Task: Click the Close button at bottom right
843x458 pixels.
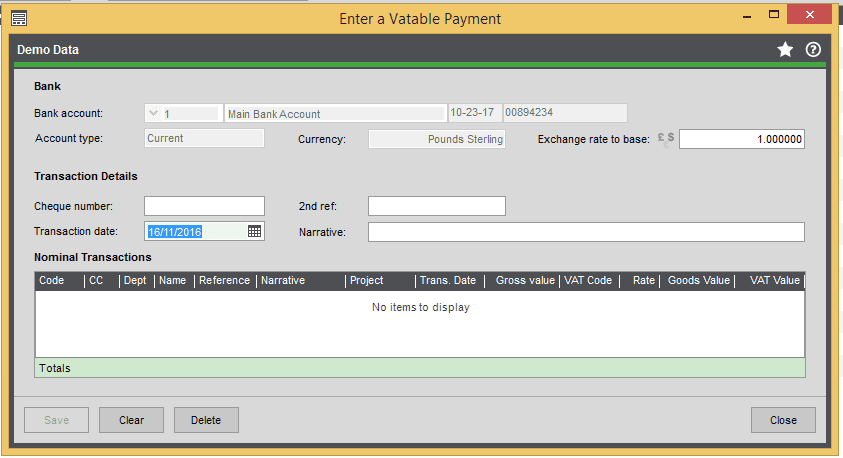Action: click(x=783, y=420)
